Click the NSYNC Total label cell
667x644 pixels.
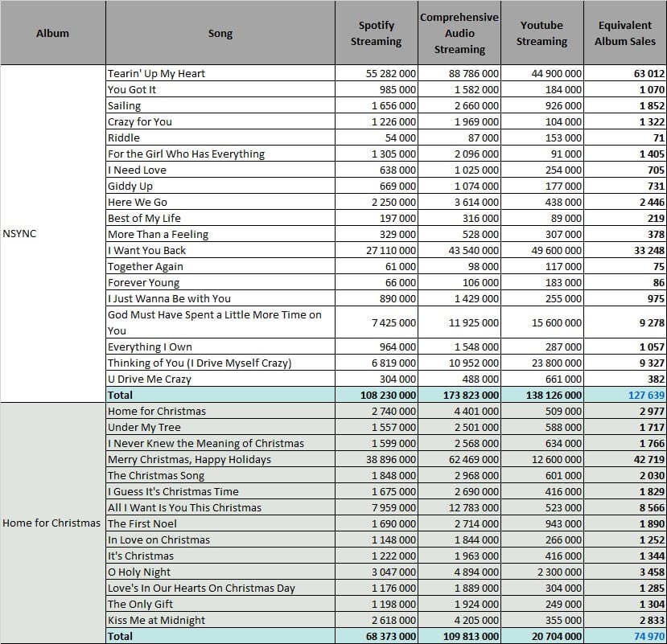coord(220,395)
